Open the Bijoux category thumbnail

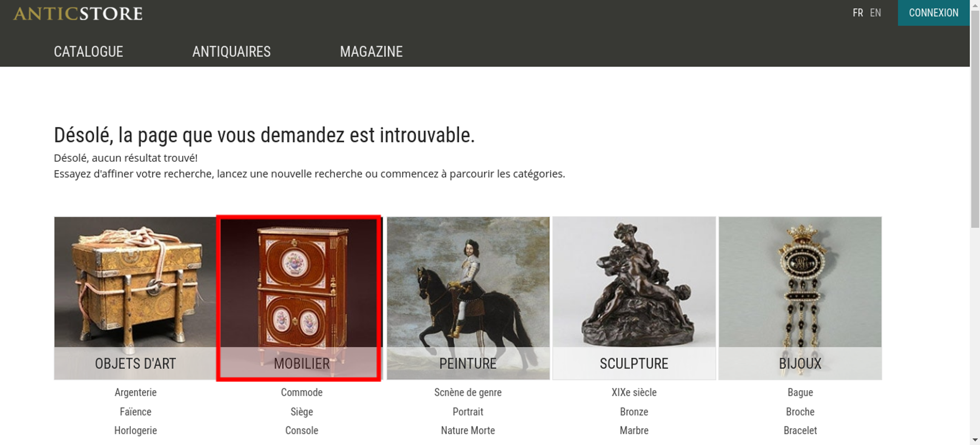[x=800, y=298]
